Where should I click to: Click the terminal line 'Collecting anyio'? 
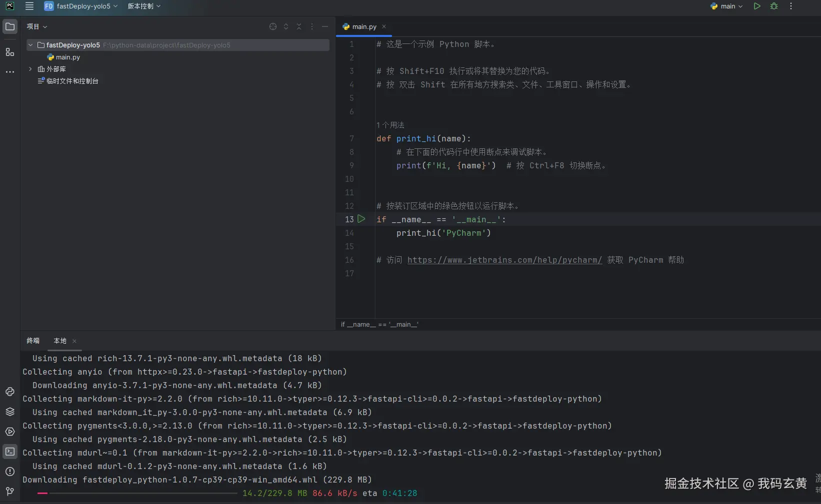pyautogui.click(x=184, y=372)
